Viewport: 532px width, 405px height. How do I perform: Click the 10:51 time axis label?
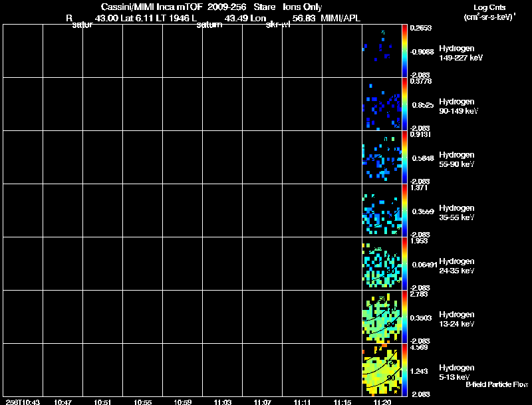[102, 402]
